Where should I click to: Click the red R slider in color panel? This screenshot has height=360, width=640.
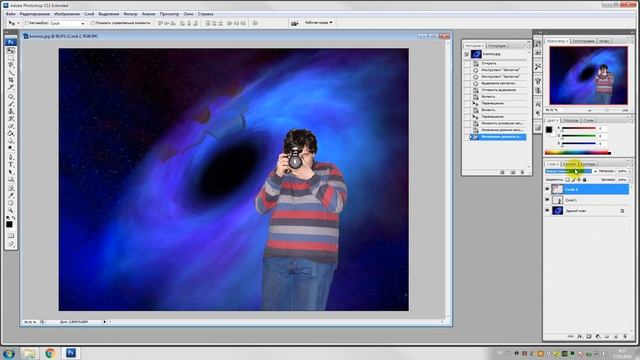click(x=579, y=129)
